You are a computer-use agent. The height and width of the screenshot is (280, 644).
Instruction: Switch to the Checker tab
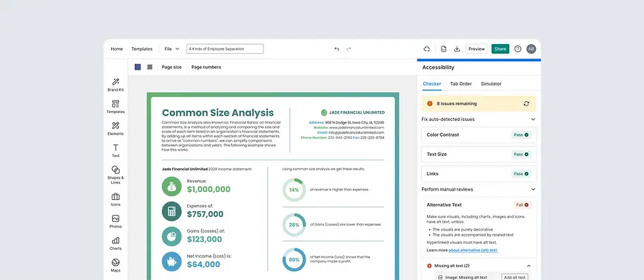[432, 83]
